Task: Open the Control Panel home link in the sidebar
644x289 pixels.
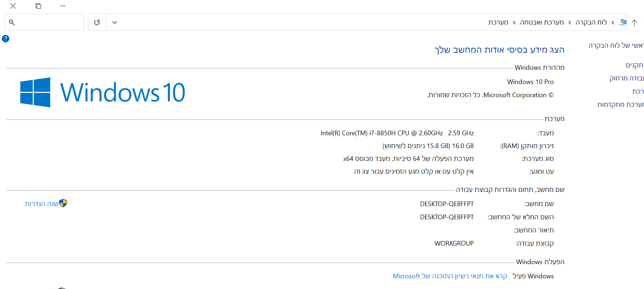Action: coord(616,46)
